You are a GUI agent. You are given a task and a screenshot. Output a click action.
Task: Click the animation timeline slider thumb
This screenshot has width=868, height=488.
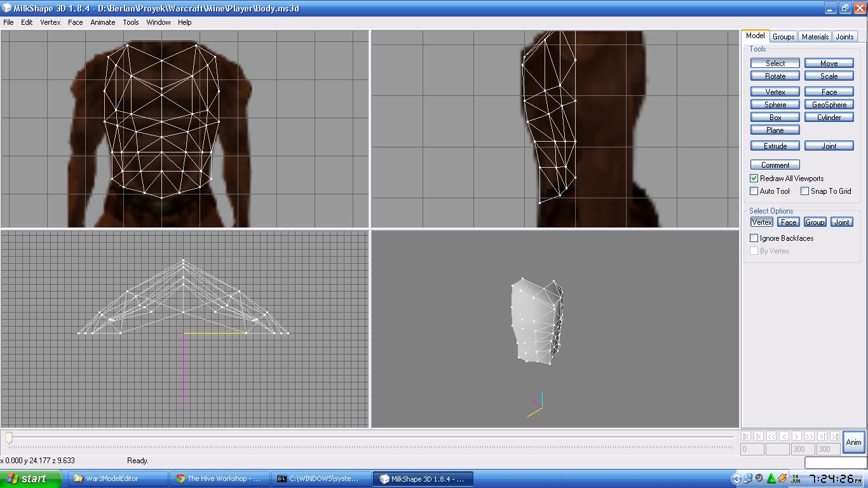(x=9, y=438)
